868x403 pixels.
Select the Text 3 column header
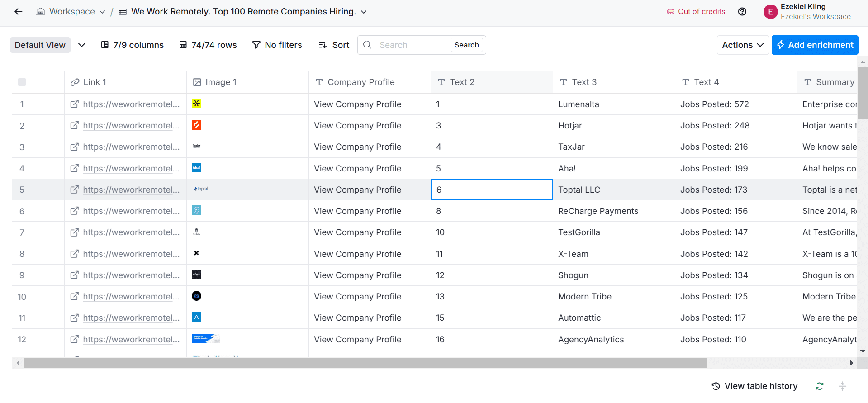click(614, 82)
